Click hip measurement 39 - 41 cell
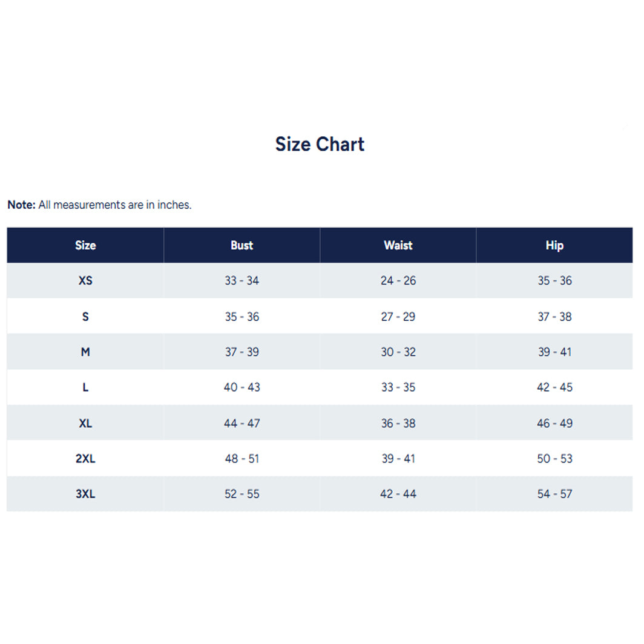Image resolution: width=644 pixels, height=644 pixels. tap(554, 352)
